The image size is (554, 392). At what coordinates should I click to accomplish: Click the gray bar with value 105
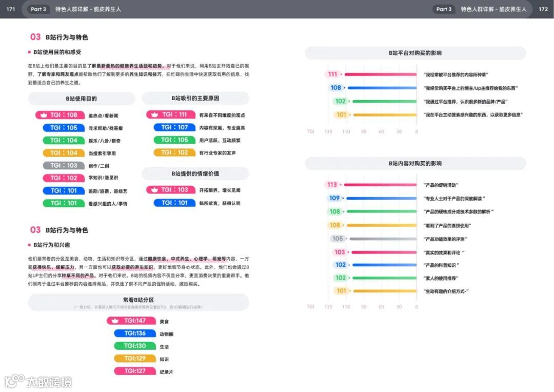point(383,239)
